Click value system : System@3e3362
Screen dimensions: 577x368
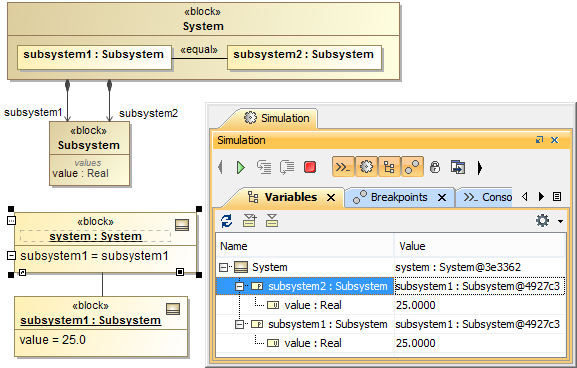click(458, 267)
